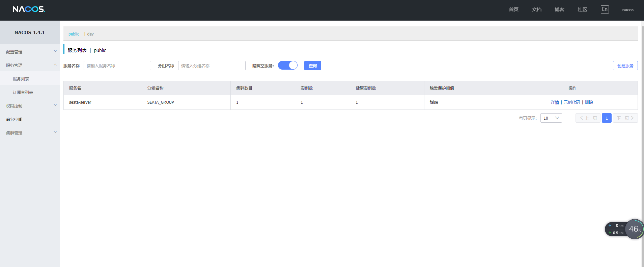The width and height of the screenshot is (644, 267).
Task: Open 文档 in top navigation
Action: (536, 9)
